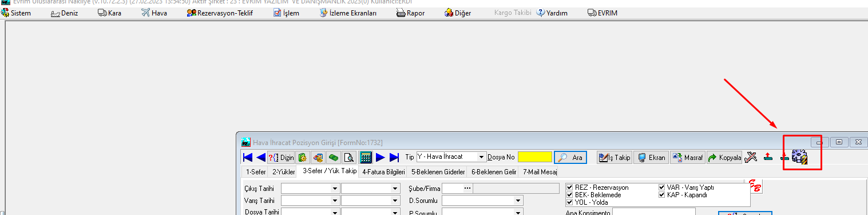Viewport: 868px width, 215px height.
Task: Uncheck REZ - Rezervasyon checkbox
Action: tap(570, 187)
